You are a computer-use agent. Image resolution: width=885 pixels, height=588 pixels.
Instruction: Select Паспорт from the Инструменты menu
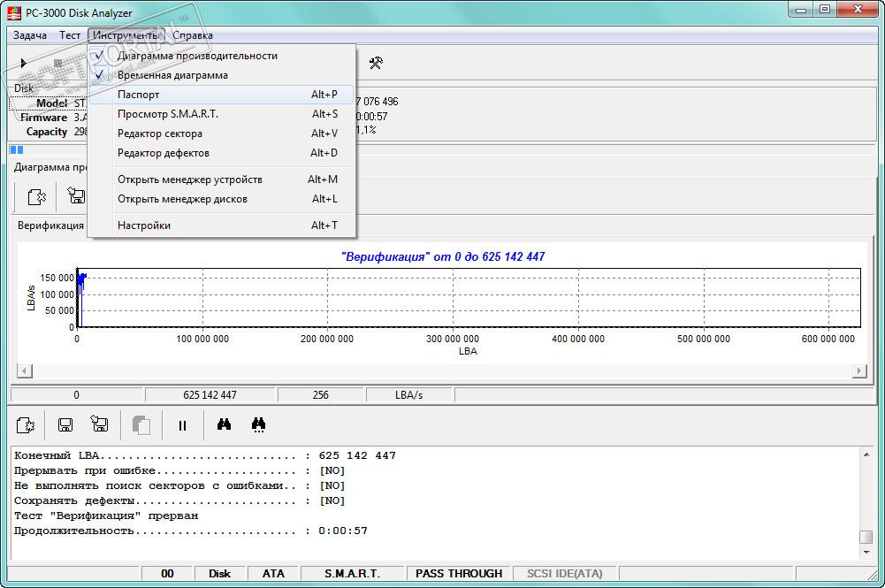[x=139, y=95]
